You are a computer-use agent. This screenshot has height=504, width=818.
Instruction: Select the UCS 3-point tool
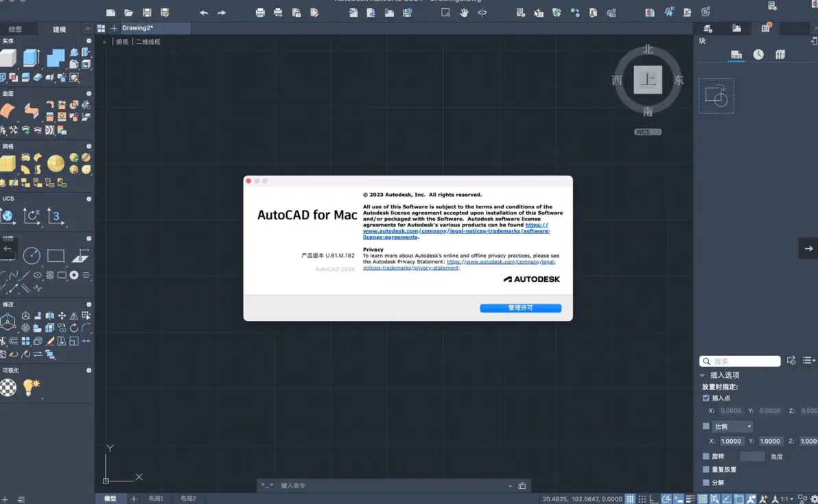[x=56, y=216]
